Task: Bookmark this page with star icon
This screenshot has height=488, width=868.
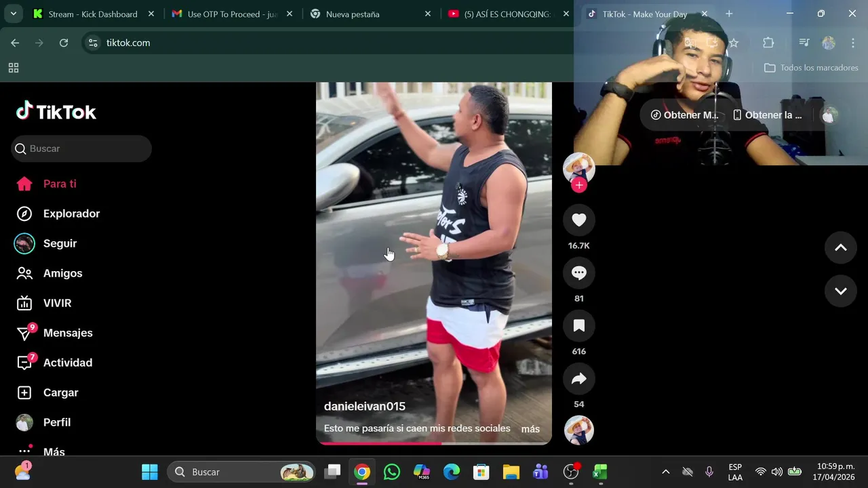Action: (x=733, y=43)
